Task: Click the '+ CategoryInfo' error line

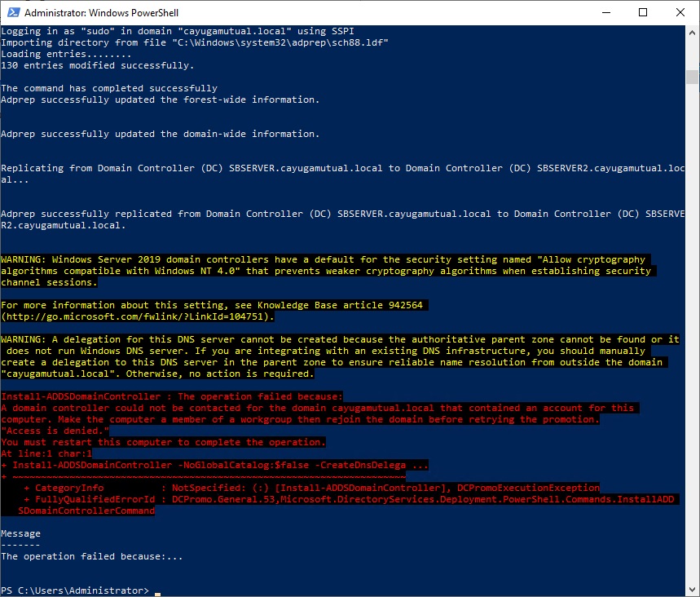Action: (x=311, y=488)
